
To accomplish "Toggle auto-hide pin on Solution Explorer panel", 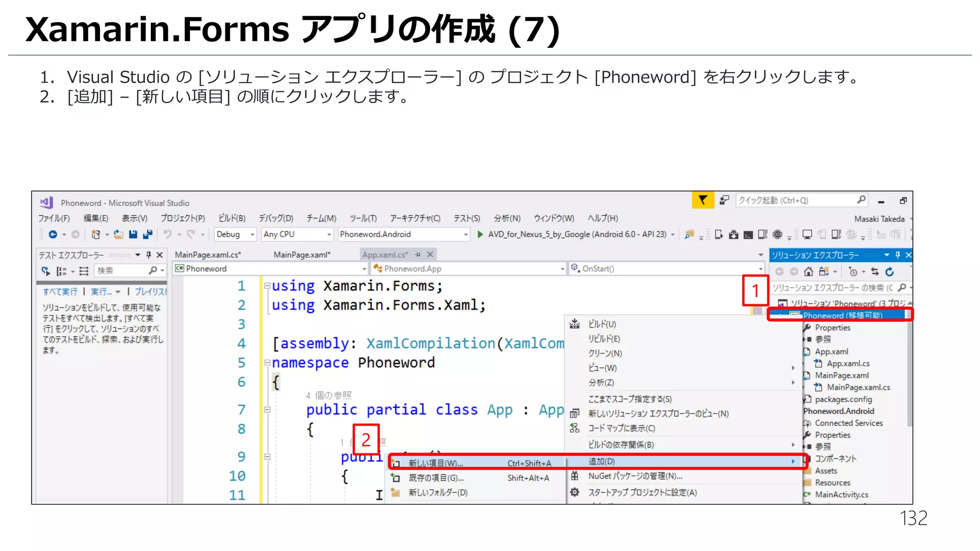I will click(x=898, y=255).
